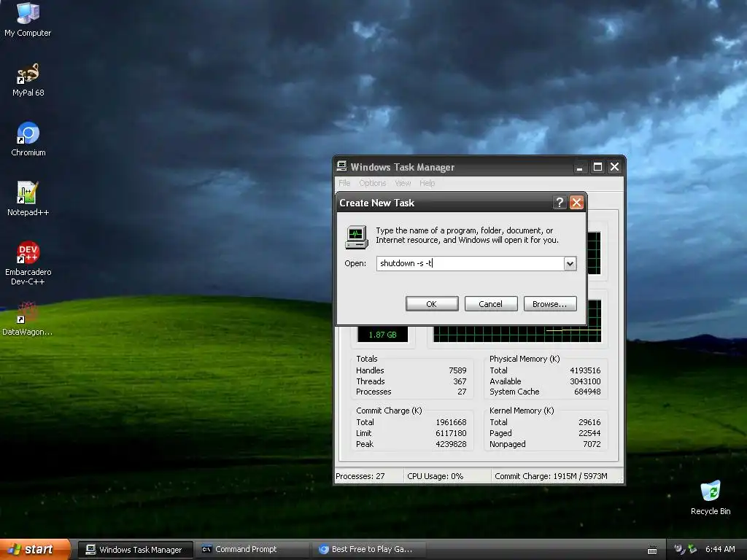747x560 pixels.
Task: Open the File menu in Task Manager
Action: point(344,183)
